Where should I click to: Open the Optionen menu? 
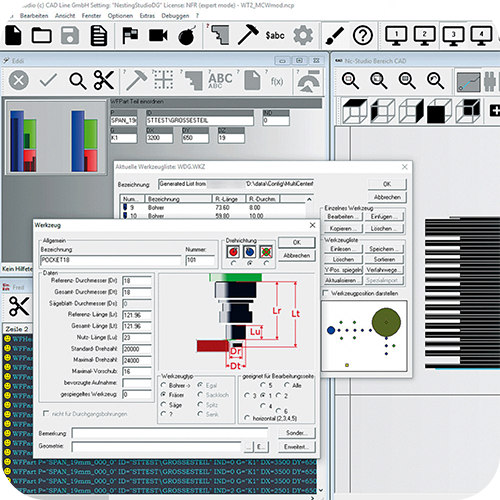(120, 16)
